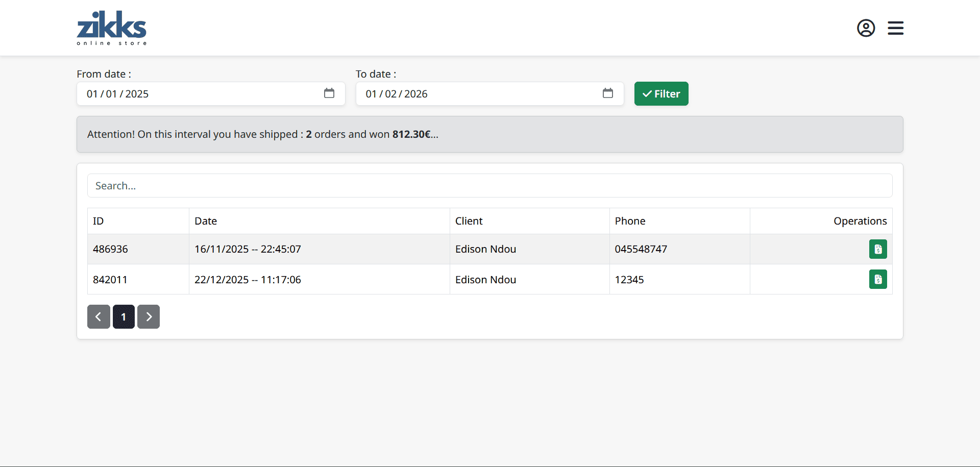Go to previous page of orders

[99, 317]
